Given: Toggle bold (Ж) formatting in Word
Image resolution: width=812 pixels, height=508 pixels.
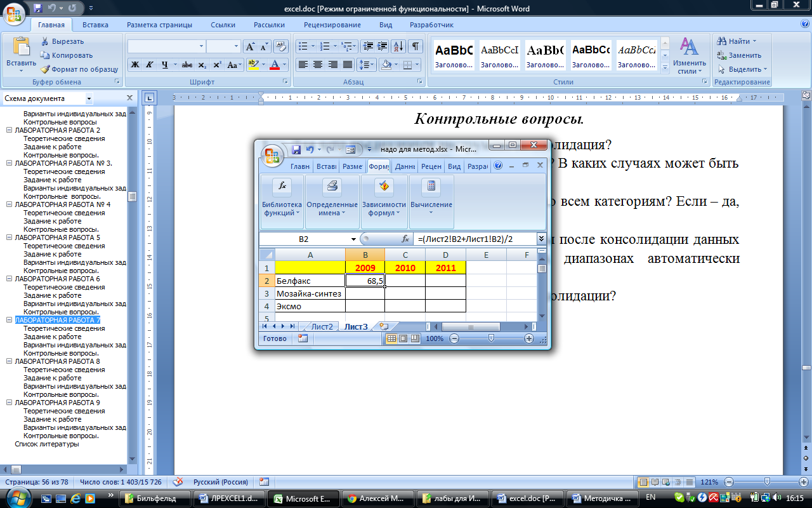Looking at the screenshot, I should [134, 65].
